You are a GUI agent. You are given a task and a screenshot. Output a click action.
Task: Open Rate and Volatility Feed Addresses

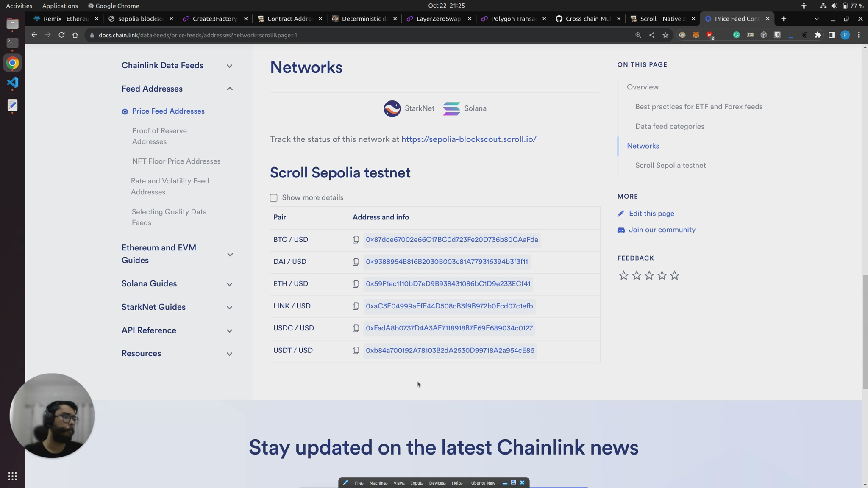pyautogui.click(x=170, y=186)
